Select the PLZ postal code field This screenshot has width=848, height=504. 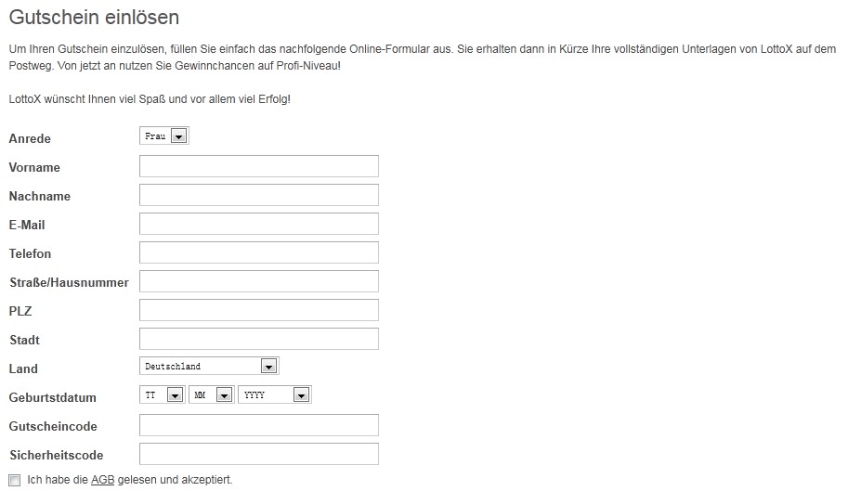coord(259,310)
